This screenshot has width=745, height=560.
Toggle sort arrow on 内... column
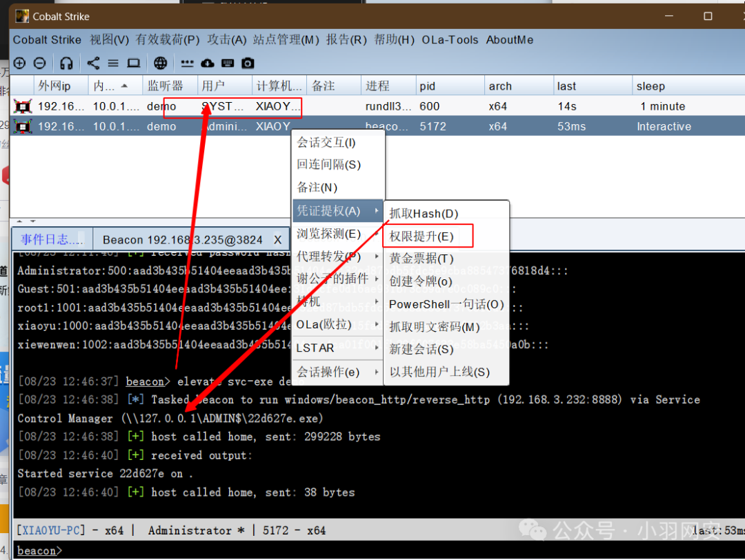[x=124, y=86]
